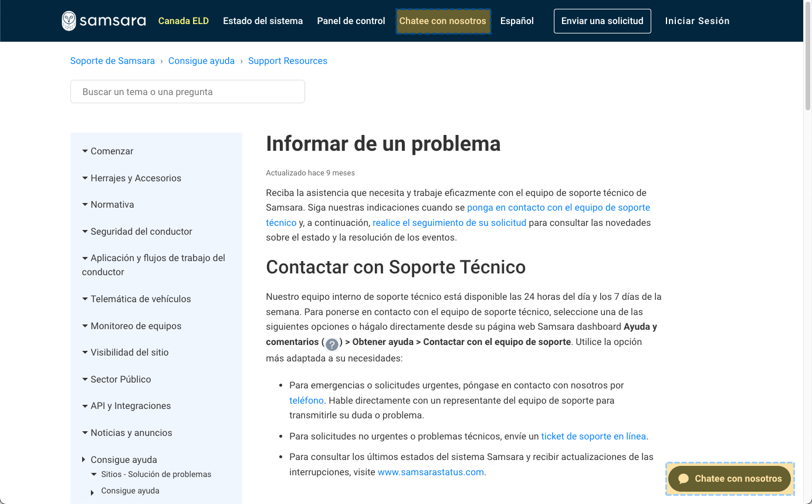Open the ticket de soporte en línea link

point(593,436)
